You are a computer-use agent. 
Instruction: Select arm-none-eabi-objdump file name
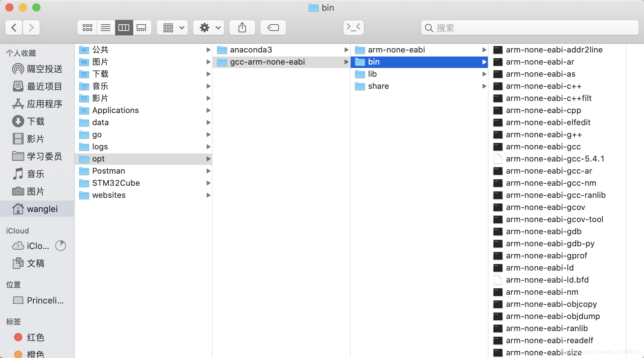tap(553, 316)
